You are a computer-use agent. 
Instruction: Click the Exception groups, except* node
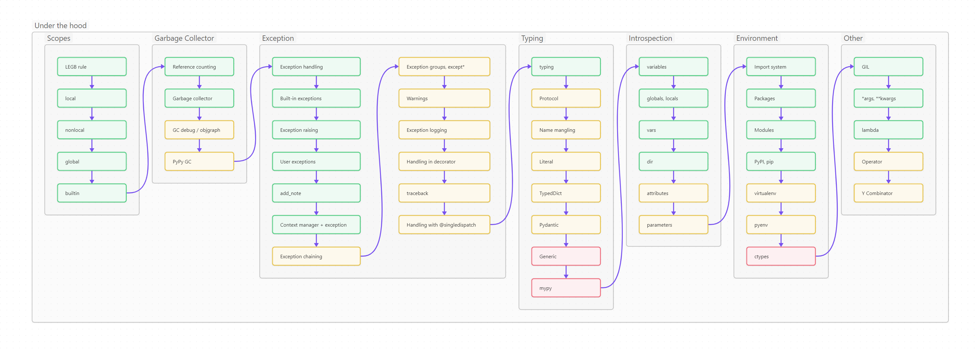[x=444, y=67]
